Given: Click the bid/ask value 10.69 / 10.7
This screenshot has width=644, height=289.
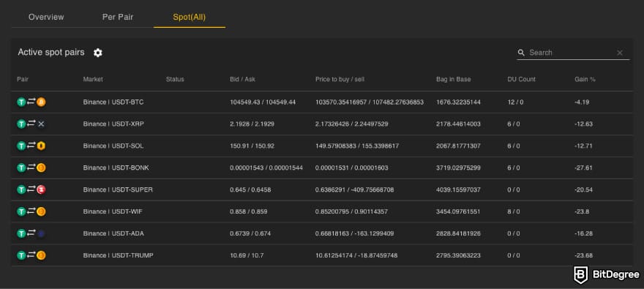Looking at the screenshot, I should (247, 255).
